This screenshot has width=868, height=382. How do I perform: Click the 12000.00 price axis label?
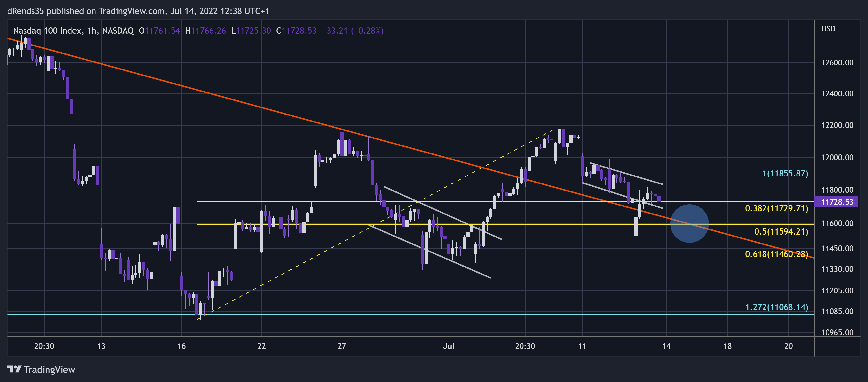tap(837, 158)
